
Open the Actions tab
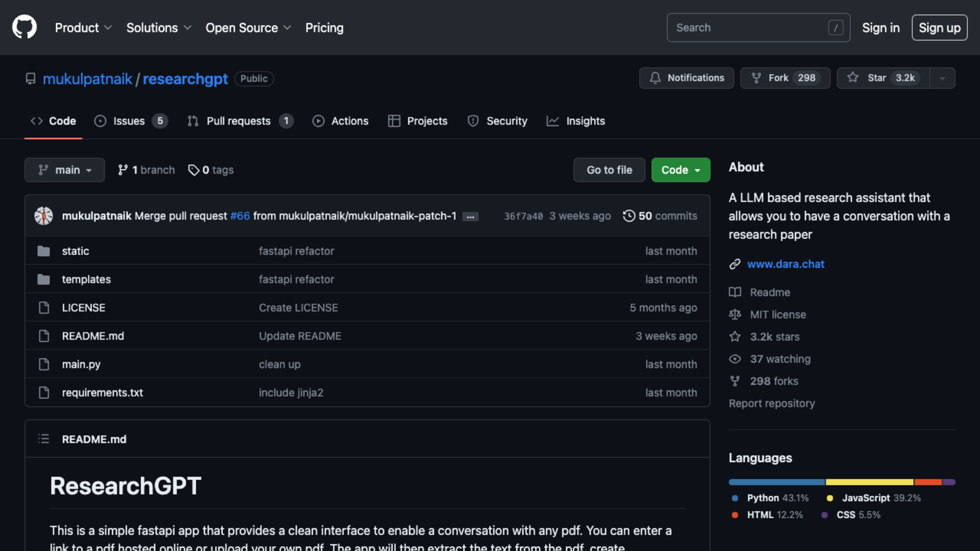(x=340, y=121)
